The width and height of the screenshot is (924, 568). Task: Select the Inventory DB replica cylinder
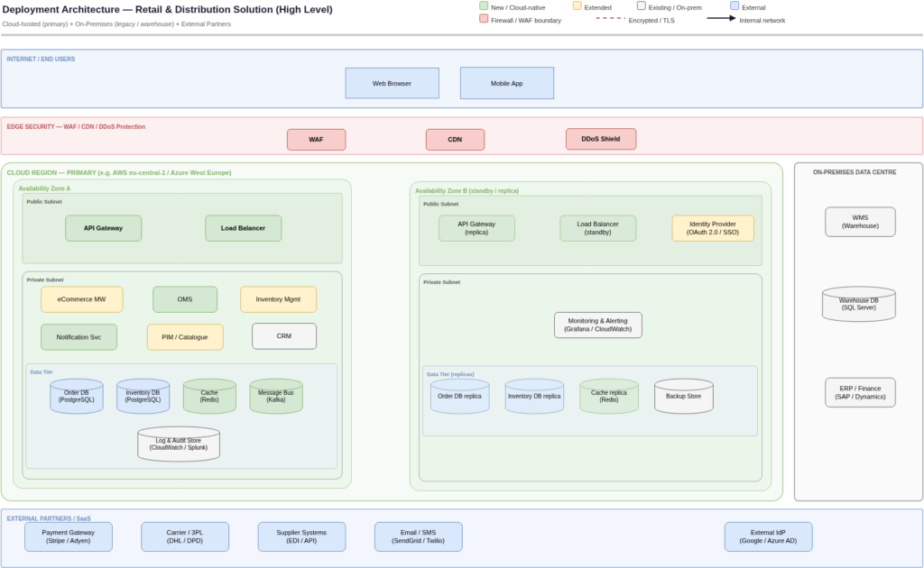[x=534, y=395]
